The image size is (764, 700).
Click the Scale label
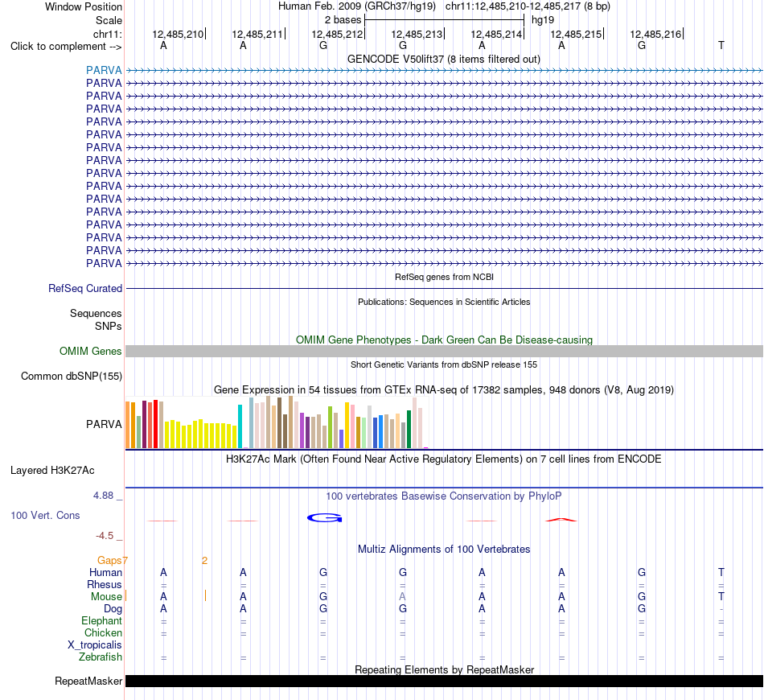109,20
